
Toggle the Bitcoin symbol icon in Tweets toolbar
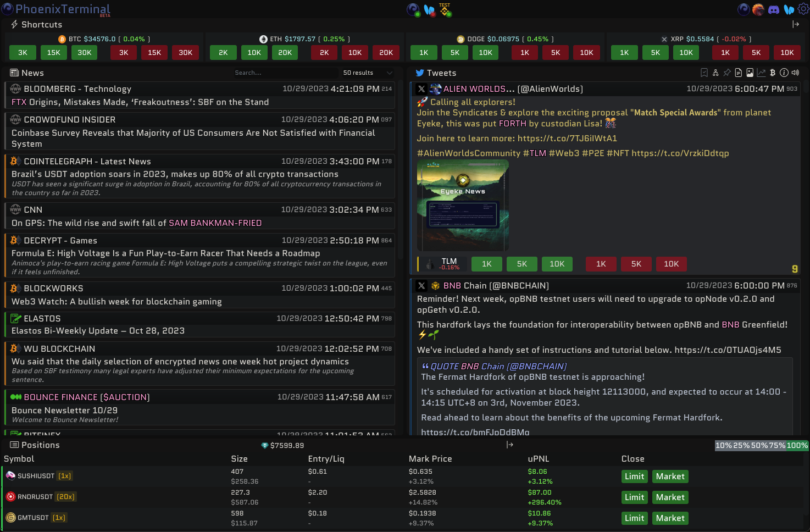pos(773,73)
